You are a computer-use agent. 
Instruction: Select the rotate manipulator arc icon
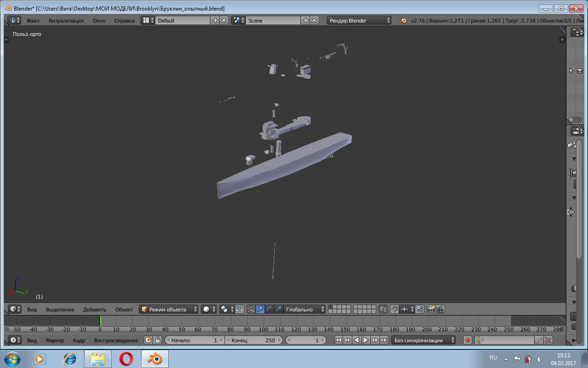(x=269, y=309)
